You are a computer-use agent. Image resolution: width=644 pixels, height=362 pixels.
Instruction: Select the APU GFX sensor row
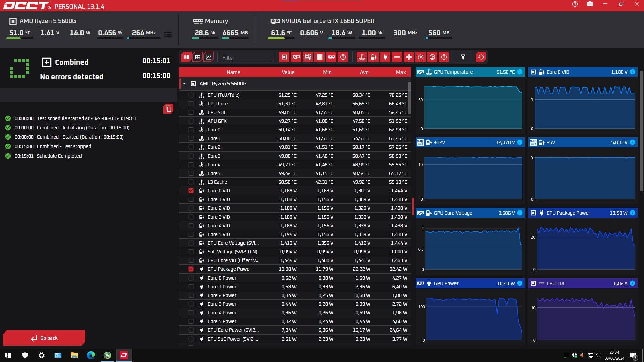(x=294, y=121)
